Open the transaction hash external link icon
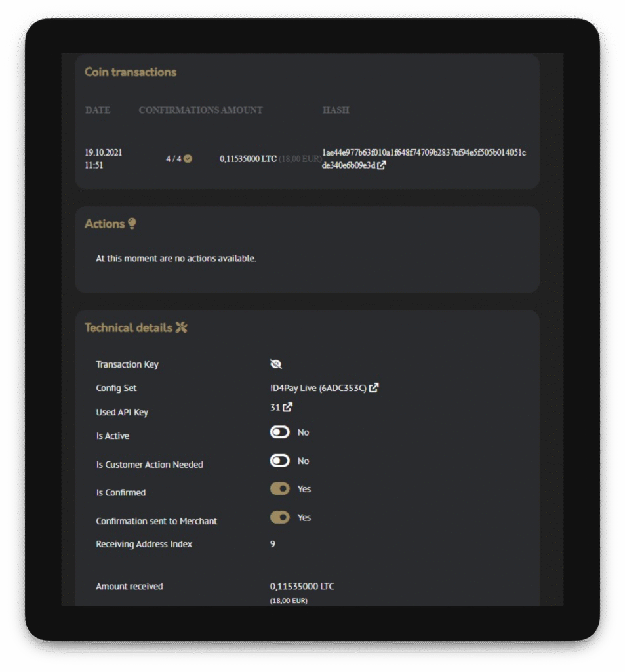The height and width of the screenshot is (672, 625). [381, 165]
